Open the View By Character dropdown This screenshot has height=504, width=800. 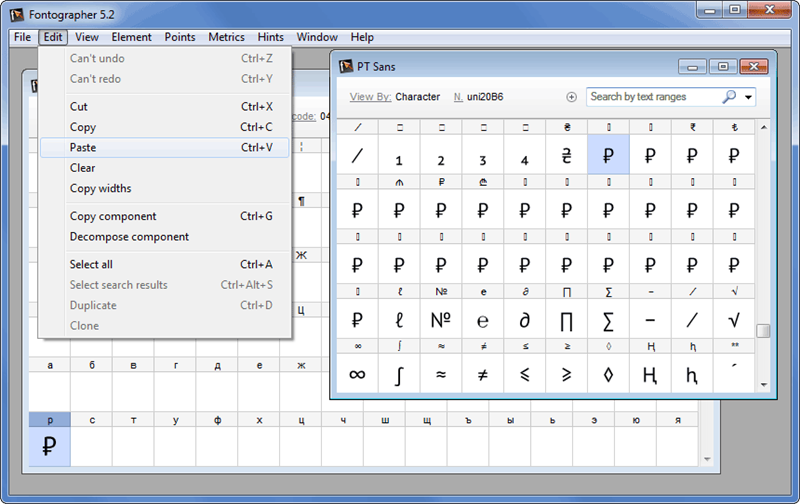coord(417,97)
